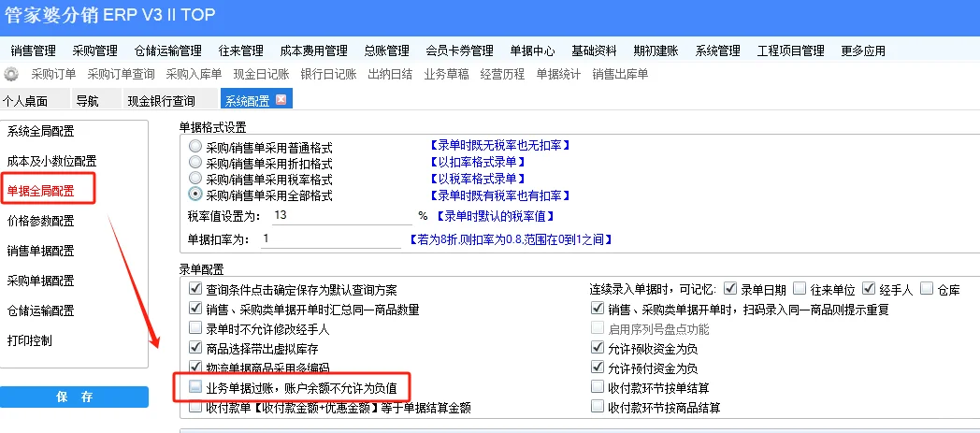Toggle 物流单据商品采用多编码 checkbox
980x433 pixels.
click(195, 367)
